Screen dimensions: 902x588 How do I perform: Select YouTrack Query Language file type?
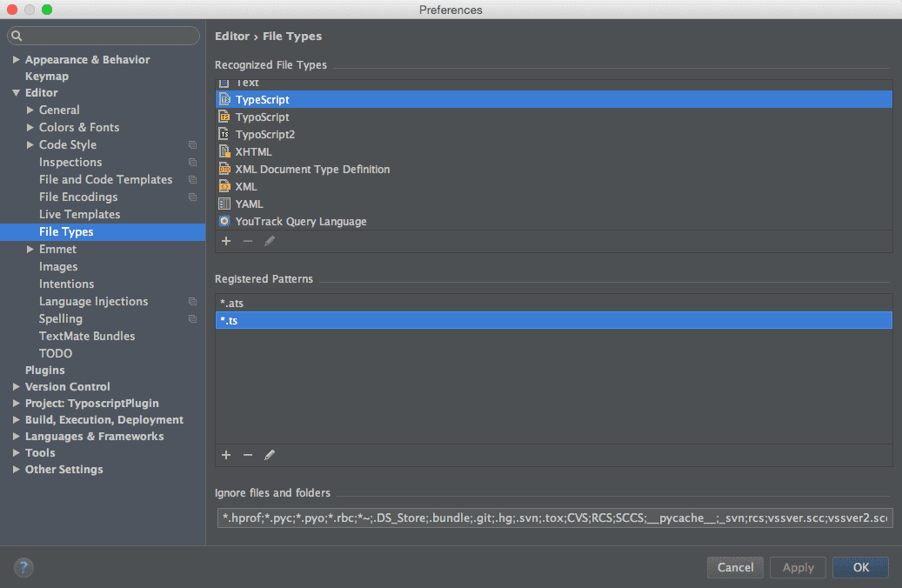(554, 221)
